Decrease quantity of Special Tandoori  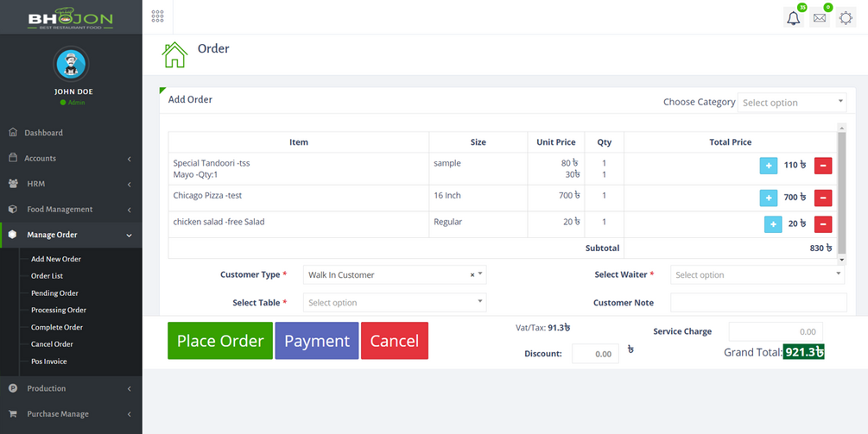click(x=822, y=166)
